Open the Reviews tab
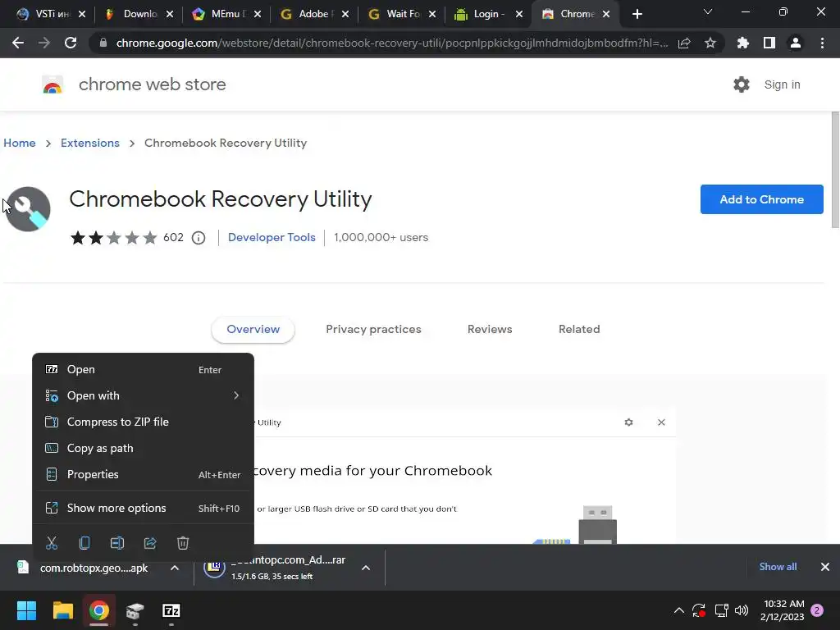The width and height of the screenshot is (840, 630). (x=490, y=330)
